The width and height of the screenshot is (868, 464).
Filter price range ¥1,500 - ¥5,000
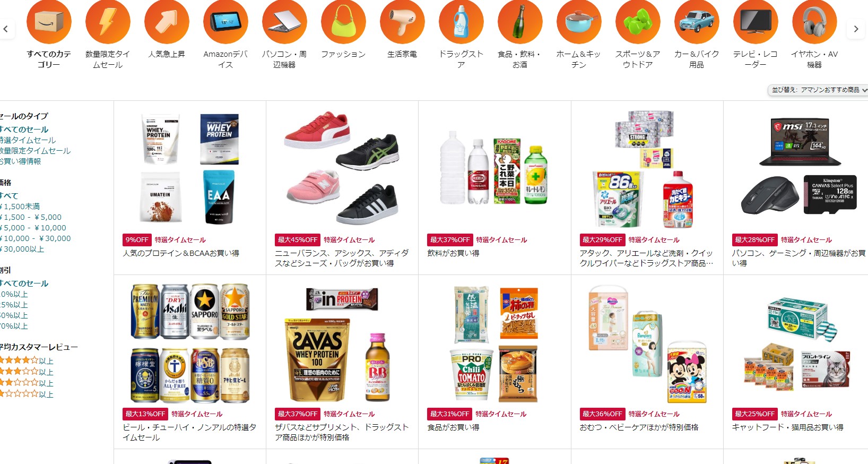31,217
